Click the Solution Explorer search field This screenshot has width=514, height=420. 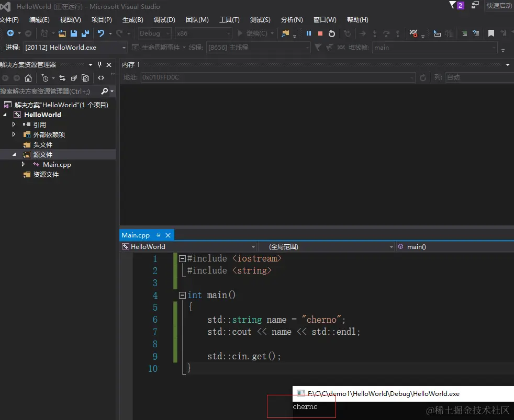tap(47, 91)
